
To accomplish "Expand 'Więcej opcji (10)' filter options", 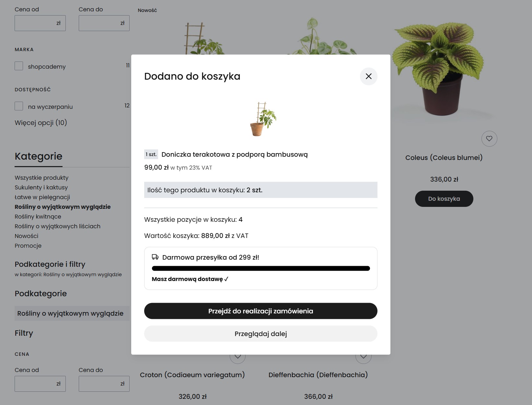I will [40, 123].
